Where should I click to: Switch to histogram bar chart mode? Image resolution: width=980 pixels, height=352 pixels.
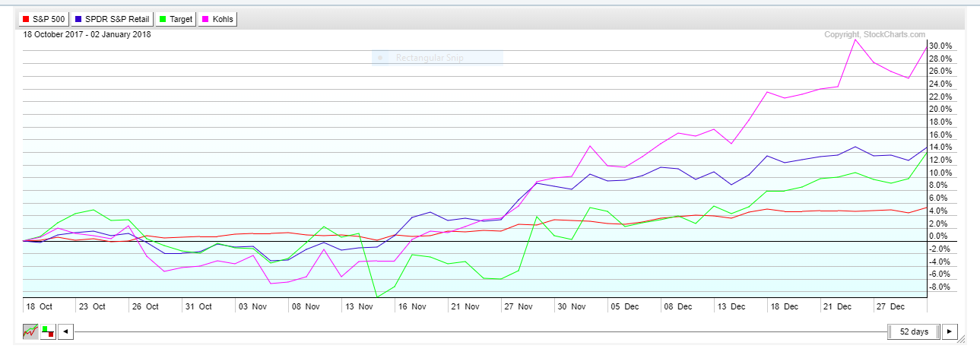click(x=49, y=331)
